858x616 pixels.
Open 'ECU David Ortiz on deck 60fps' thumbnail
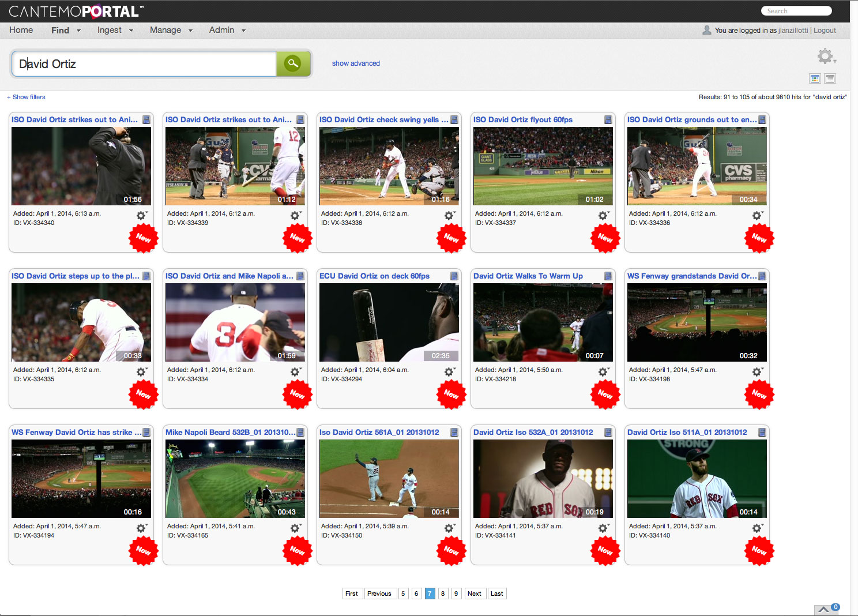(389, 322)
